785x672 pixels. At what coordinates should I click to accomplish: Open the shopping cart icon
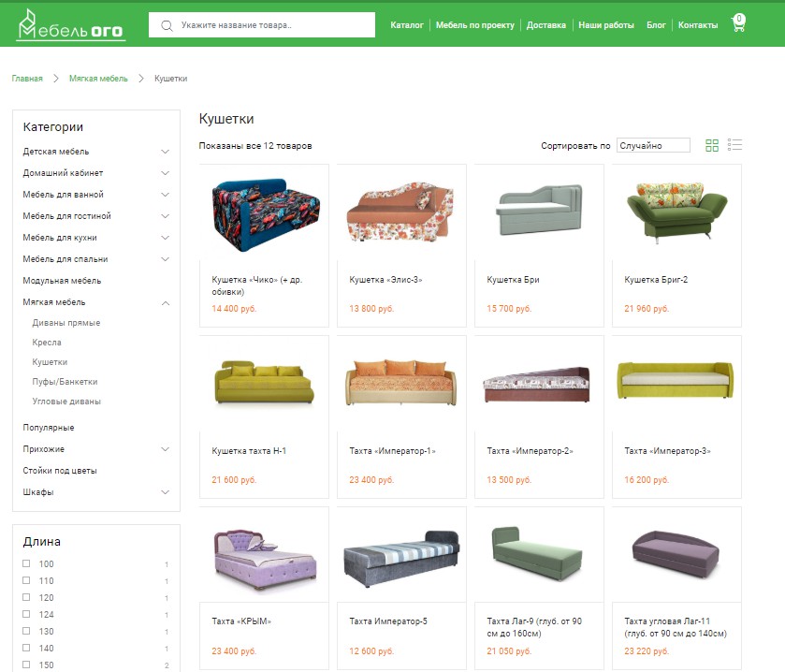pos(738,23)
